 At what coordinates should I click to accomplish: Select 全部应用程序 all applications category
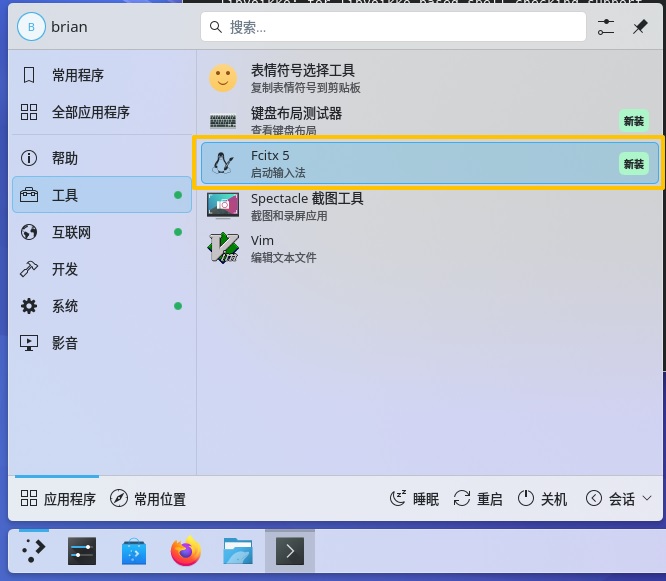(102, 112)
